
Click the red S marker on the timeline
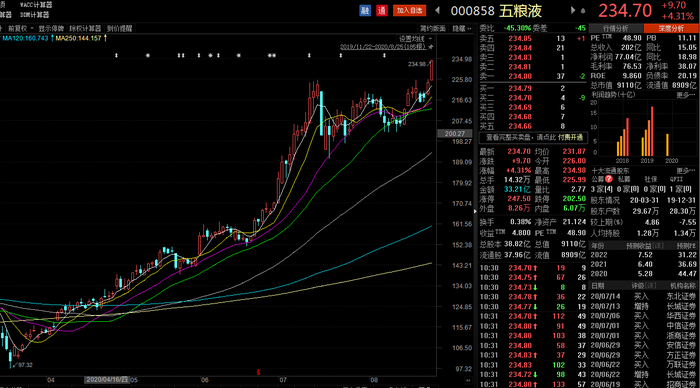coord(258,372)
